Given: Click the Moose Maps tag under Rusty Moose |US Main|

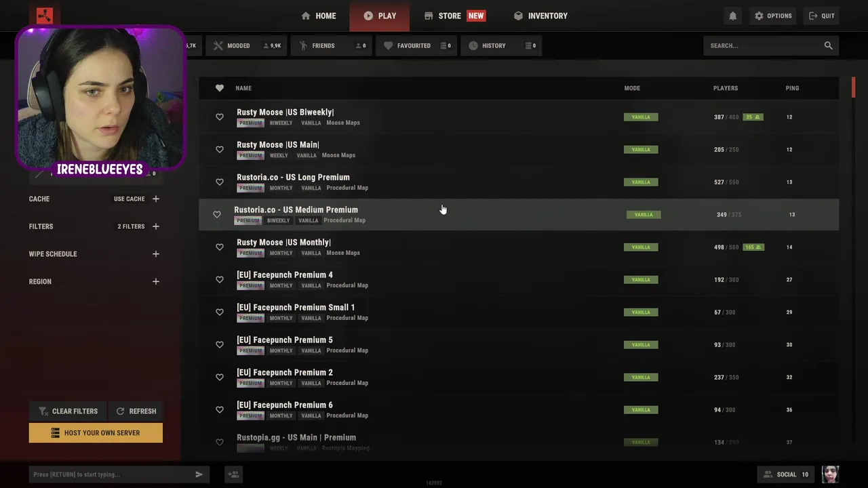Looking at the screenshot, I should [338, 155].
